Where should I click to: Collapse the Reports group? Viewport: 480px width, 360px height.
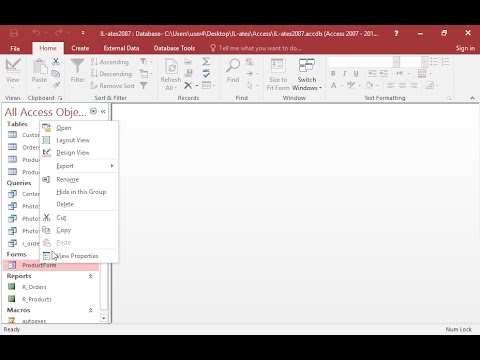[x=90, y=276]
